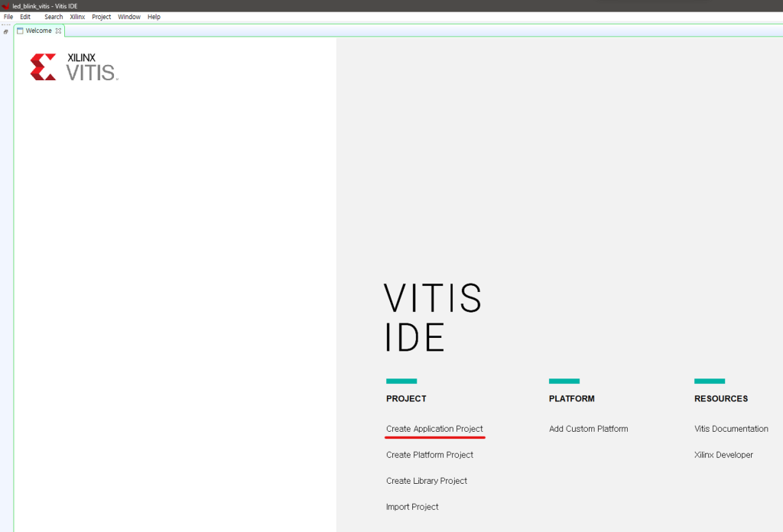Click Create Application Project link
The image size is (783, 532).
coord(434,429)
